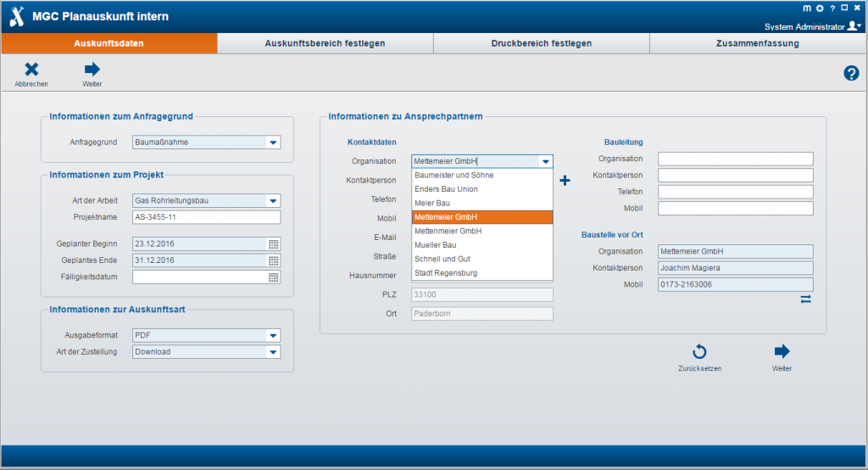Expand the Art der Arbeit dropdown

pyautogui.click(x=272, y=201)
